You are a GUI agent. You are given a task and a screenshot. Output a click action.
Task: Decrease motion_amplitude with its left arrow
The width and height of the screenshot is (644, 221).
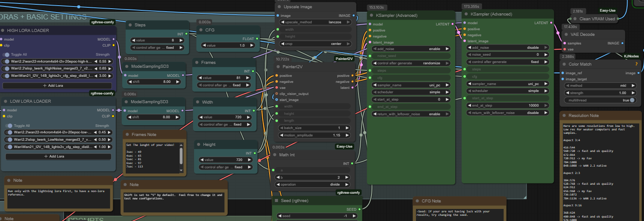282,135
